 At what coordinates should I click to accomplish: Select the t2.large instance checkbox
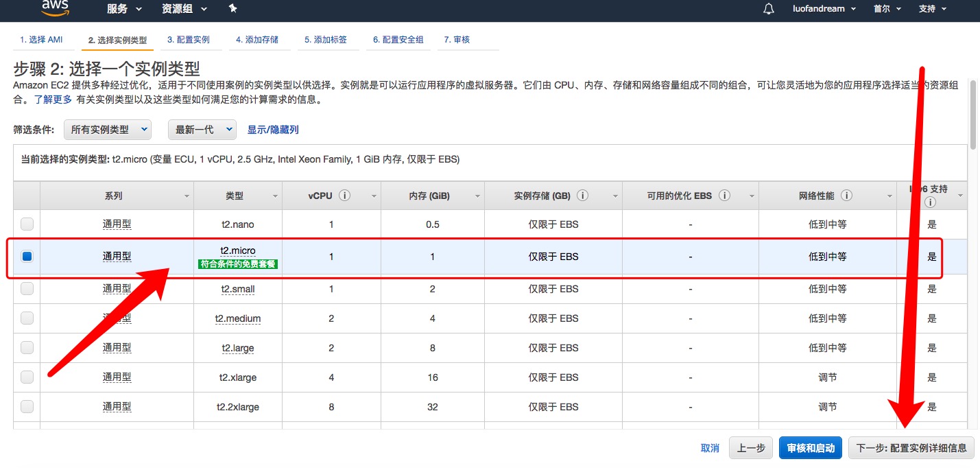point(27,347)
